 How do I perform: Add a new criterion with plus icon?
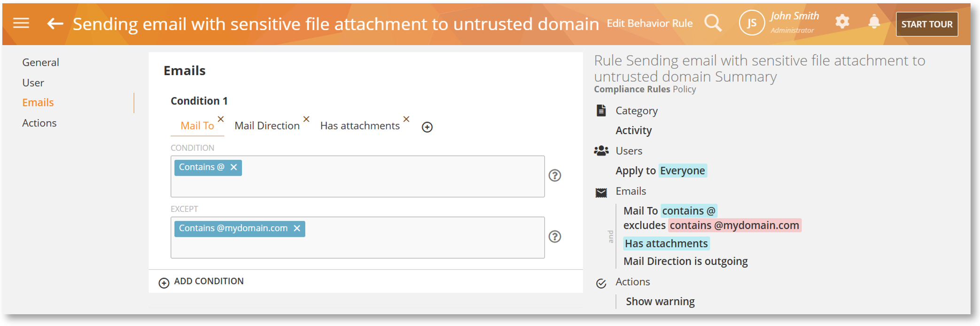tap(427, 127)
